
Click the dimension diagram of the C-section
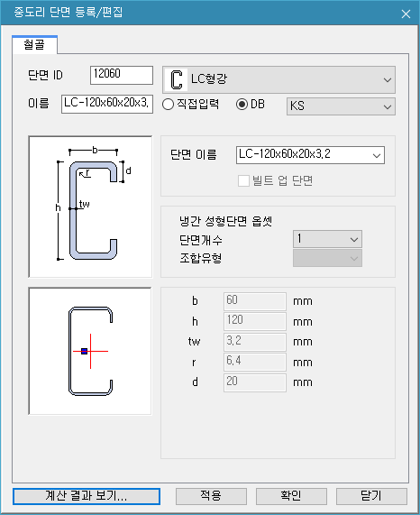coord(90,207)
